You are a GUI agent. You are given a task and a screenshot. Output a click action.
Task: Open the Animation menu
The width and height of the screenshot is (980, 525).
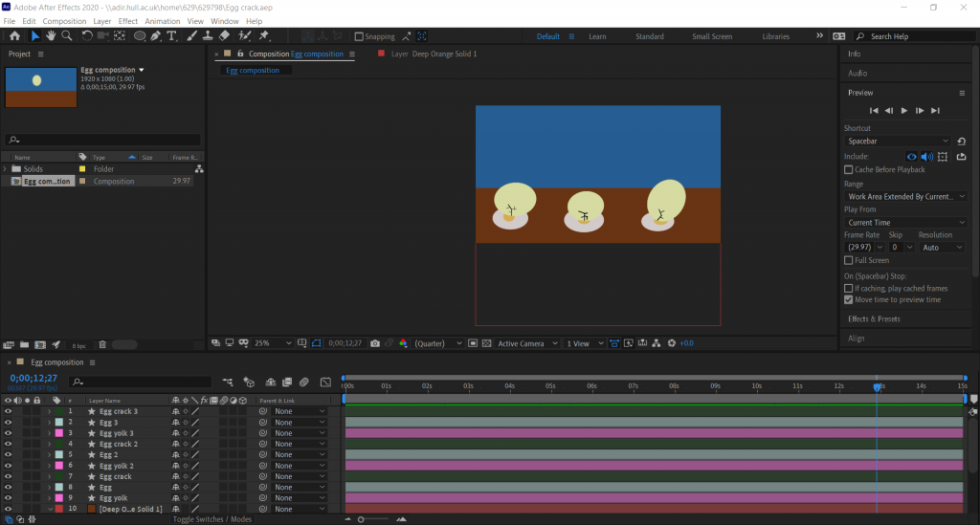(x=162, y=21)
